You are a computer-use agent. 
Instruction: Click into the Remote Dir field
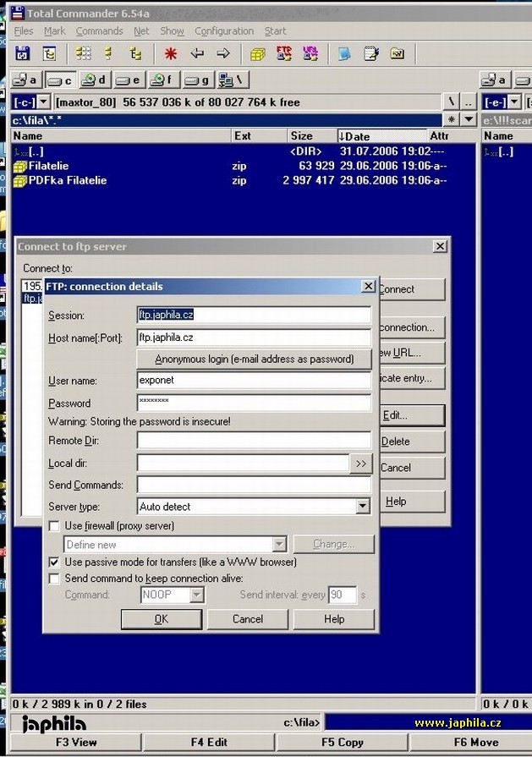(x=255, y=441)
